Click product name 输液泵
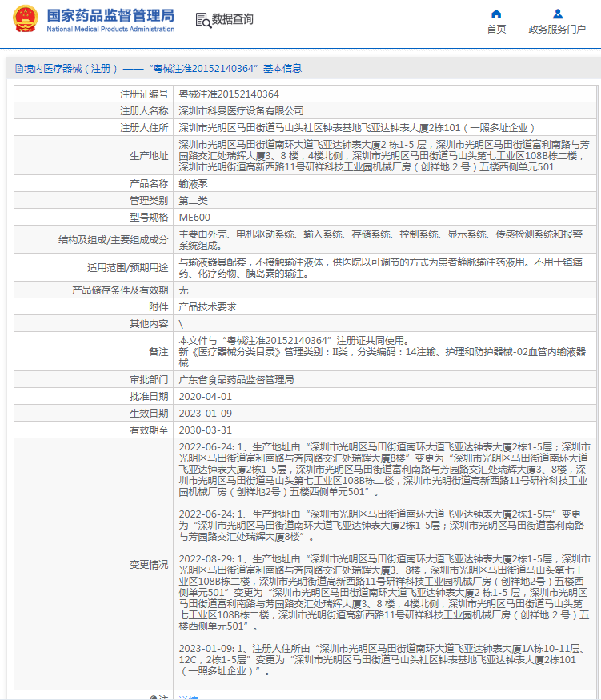 tap(193, 183)
